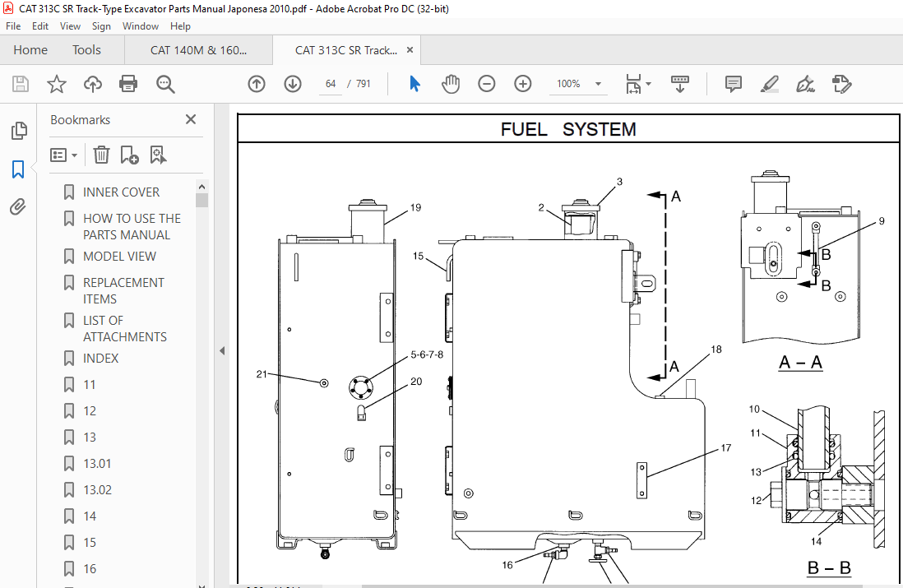
Task: Open the View menu
Action: tap(70, 26)
